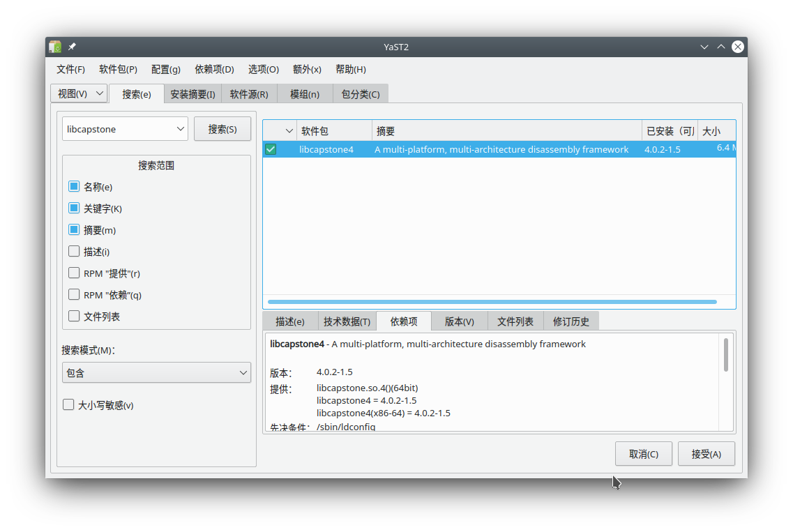793x532 pixels.
Task: Click the pin icon next to window icon
Action: click(70, 47)
